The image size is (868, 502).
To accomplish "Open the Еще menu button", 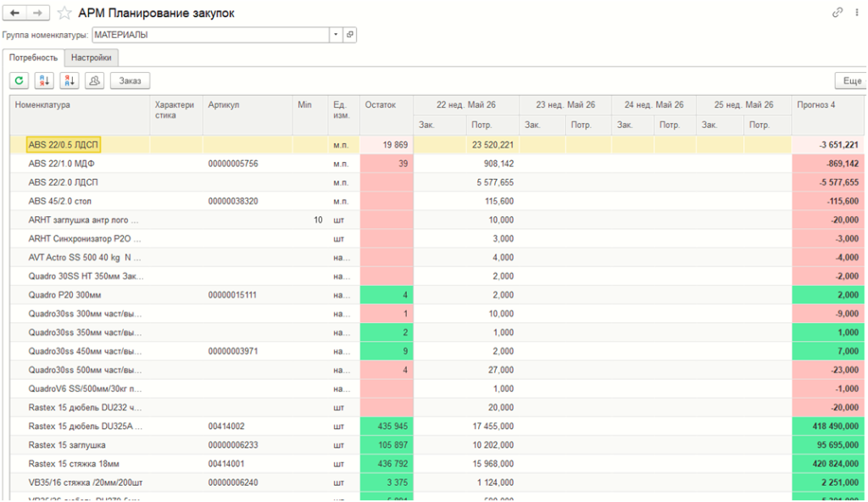I will point(851,81).
